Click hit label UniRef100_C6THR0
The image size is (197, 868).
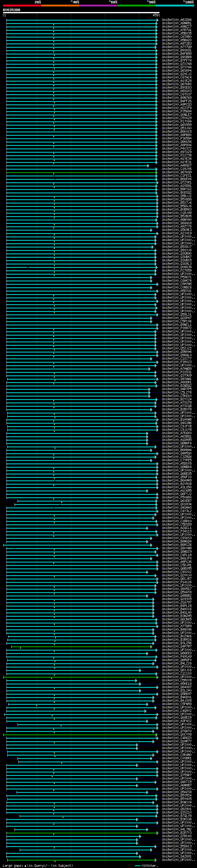[177, 37]
